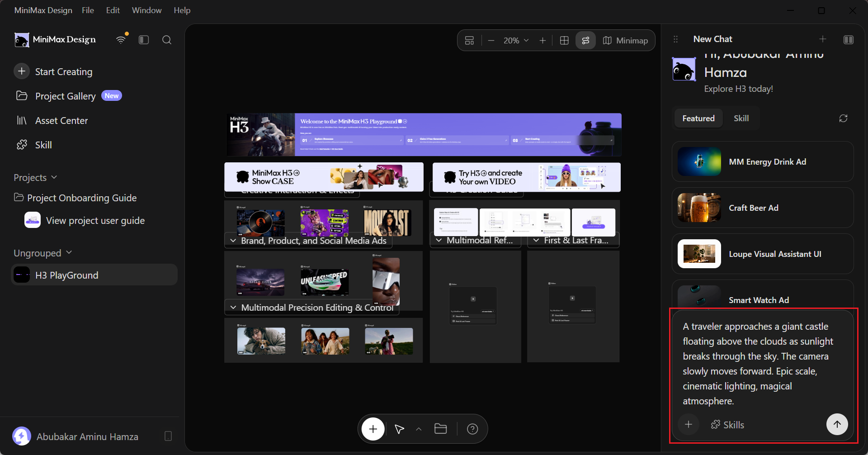
Task: Open Project Gallery from the sidebar
Action: 66,96
